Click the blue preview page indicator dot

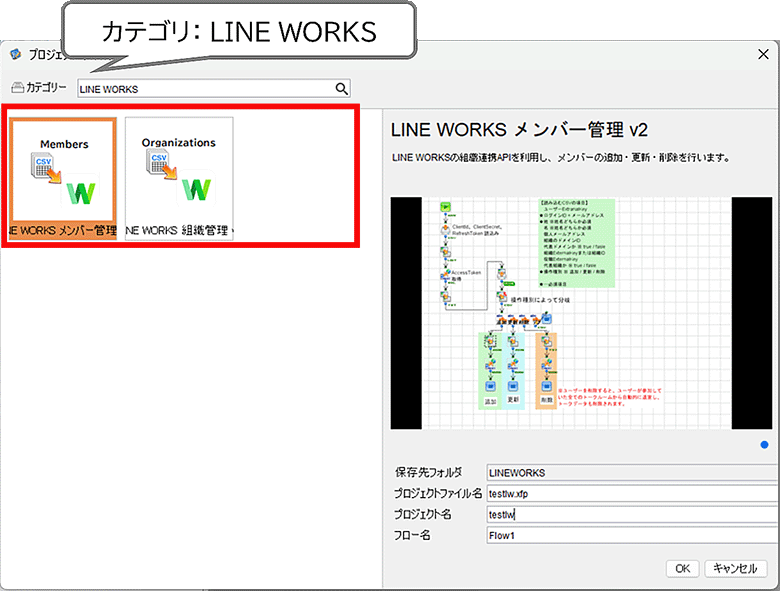(x=764, y=445)
